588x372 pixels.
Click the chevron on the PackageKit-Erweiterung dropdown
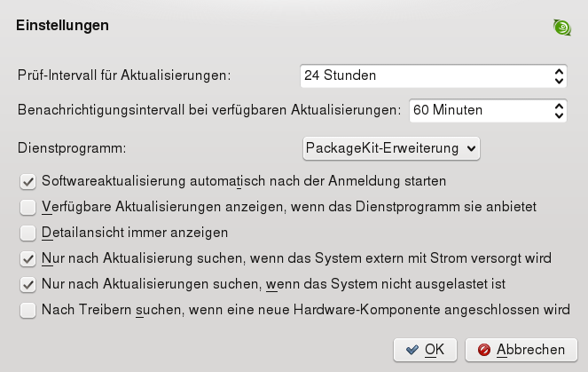tap(470, 146)
